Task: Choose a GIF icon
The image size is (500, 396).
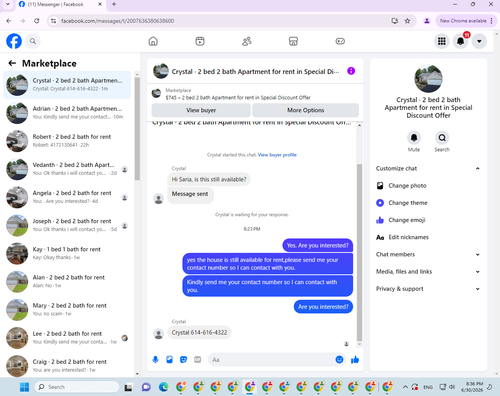Action: coord(198,360)
